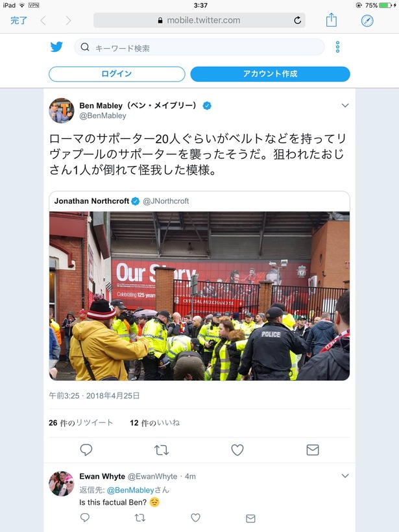This screenshot has height=532, width=399.
Task: Retweet Ben Mabley's tweet
Action: [162, 450]
